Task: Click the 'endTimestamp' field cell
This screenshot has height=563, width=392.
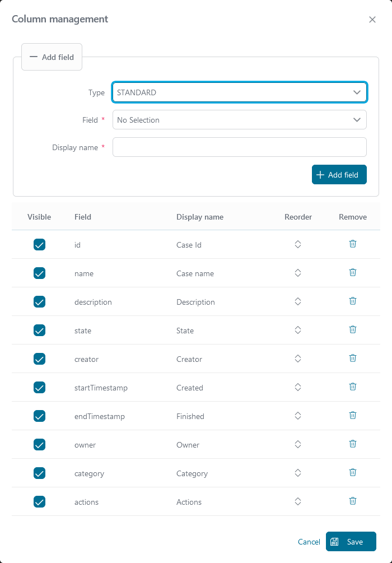Action: [100, 416]
